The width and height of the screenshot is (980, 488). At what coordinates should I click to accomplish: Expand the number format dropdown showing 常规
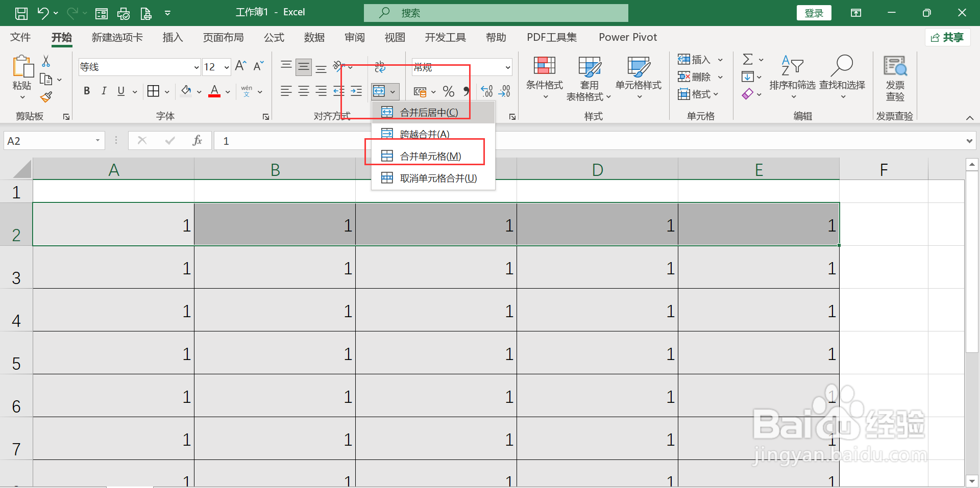507,67
